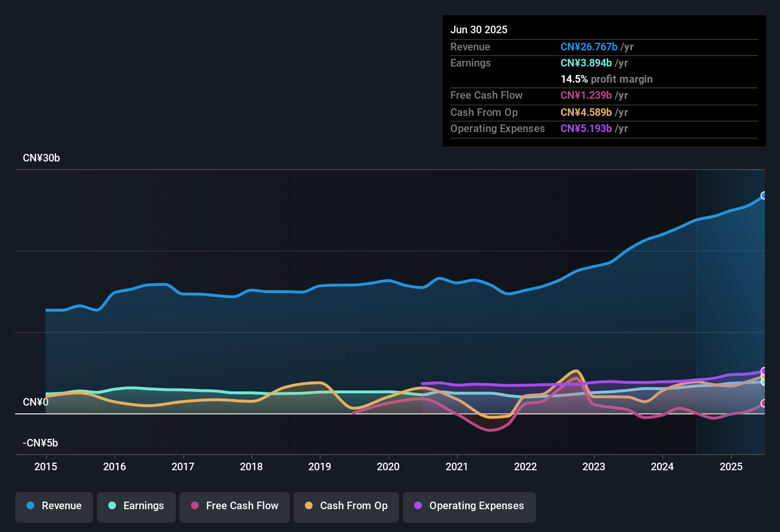Click the purple Operating Expenses dot icon
This screenshot has height=532, width=780.
click(418, 506)
